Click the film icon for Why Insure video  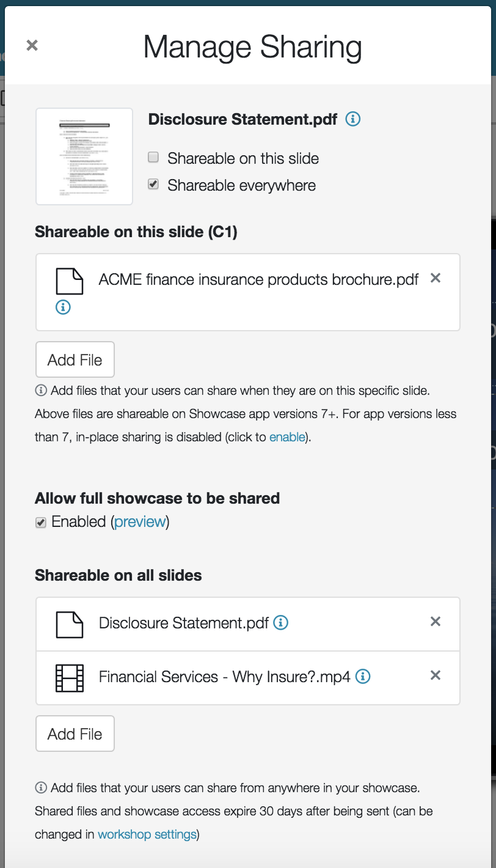pyautogui.click(x=69, y=678)
